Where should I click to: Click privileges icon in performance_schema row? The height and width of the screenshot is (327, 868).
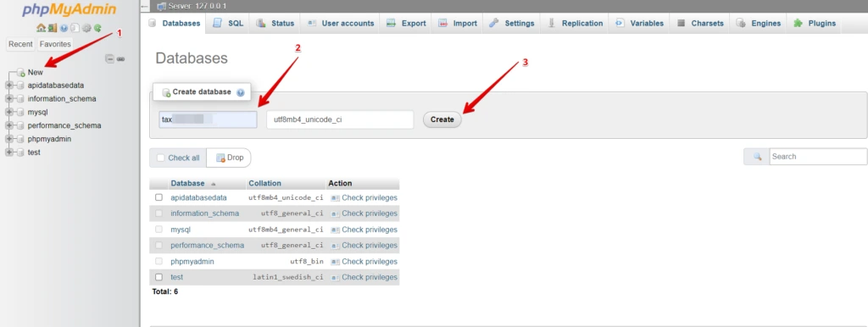tap(334, 246)
